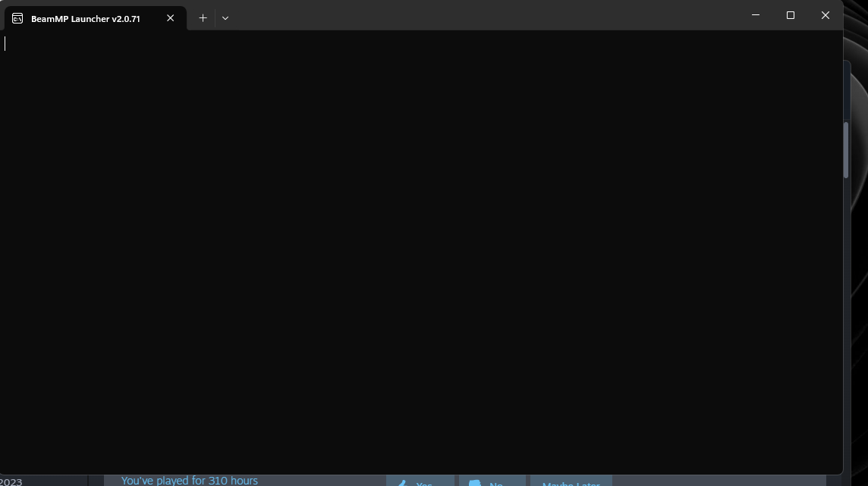Click the empty title bar drag area
Image resolution: width=868 pixels, height=486 pixels.
[486, 17]
